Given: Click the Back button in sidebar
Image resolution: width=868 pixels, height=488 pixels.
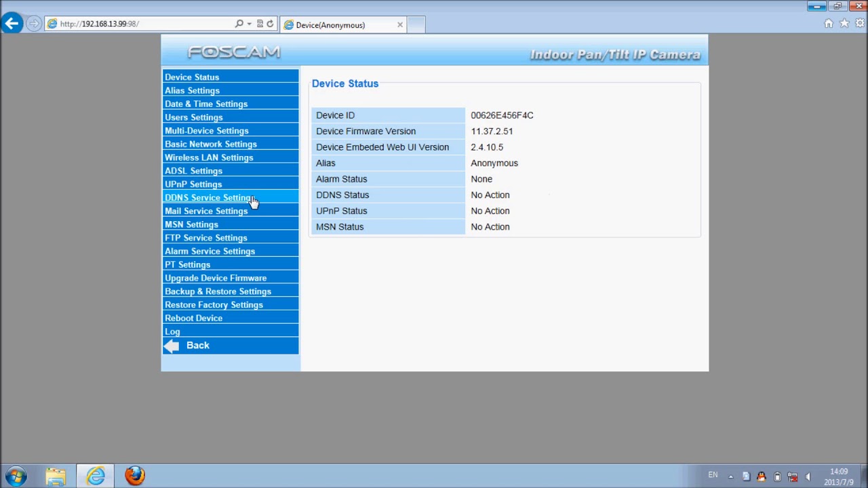Looking at the screenshot, I should [197, 346].
